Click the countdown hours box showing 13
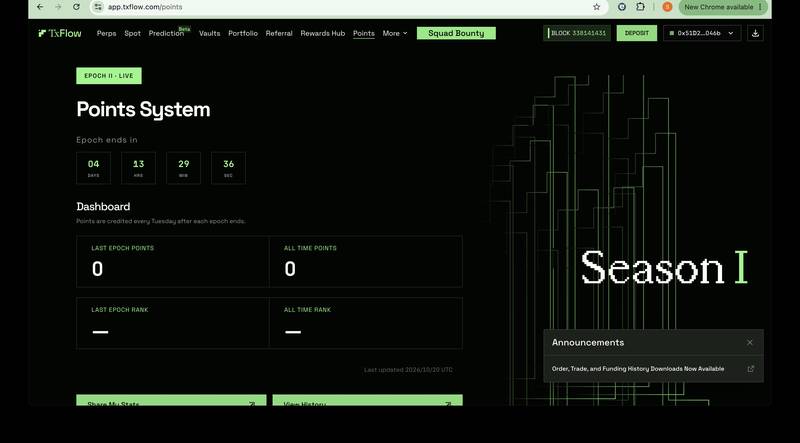The image size is (800, 443). coord(138,168)
